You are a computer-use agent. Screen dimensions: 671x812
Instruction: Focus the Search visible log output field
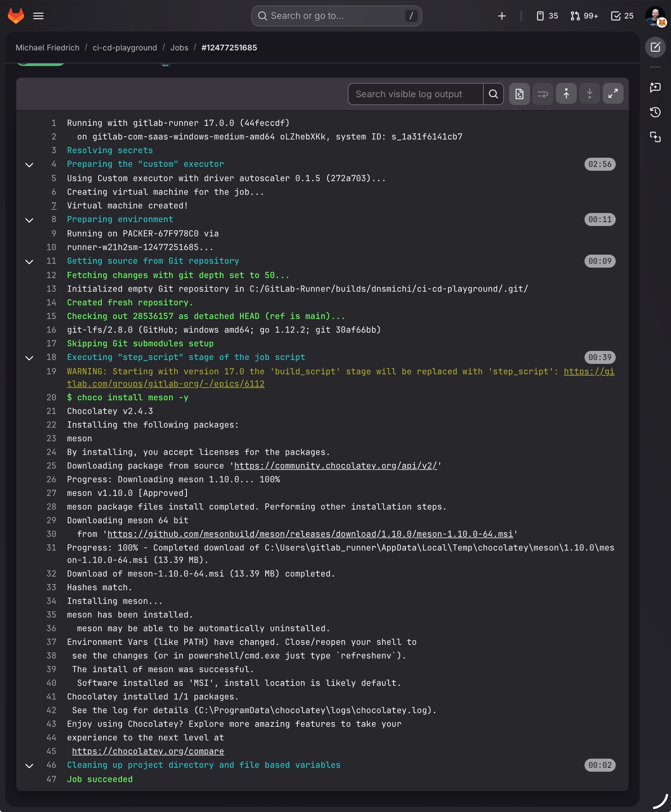416,94
